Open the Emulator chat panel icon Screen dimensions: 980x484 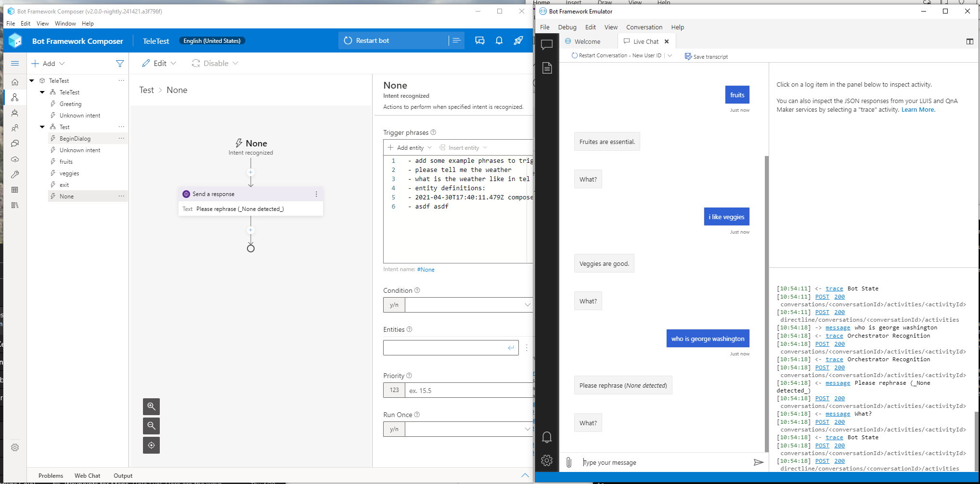click(547, 45)
